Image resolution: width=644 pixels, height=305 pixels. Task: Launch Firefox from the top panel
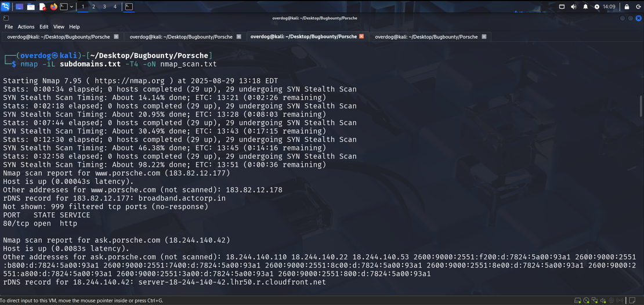pyautogui.click(x=54, y=6)
